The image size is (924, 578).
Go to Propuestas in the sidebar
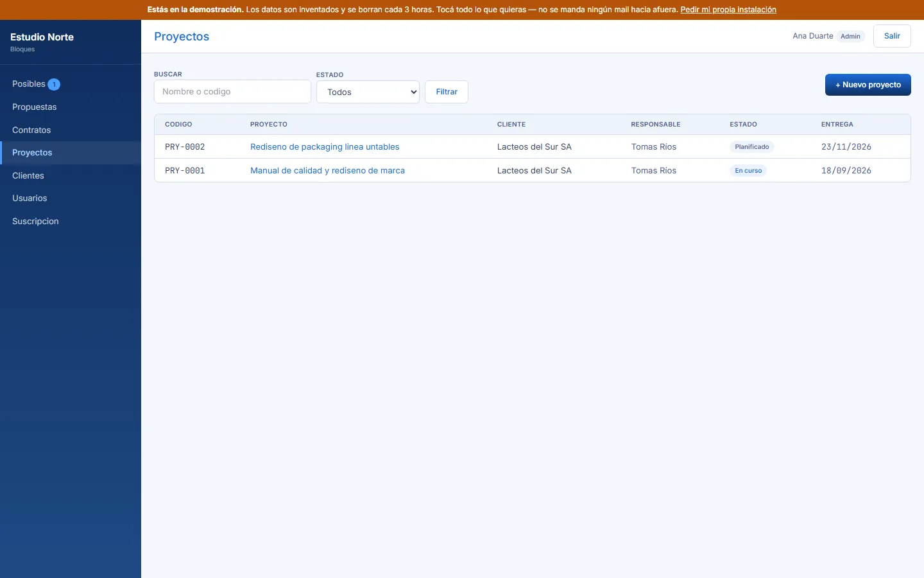pyautogui.click(x=70, y=107)
